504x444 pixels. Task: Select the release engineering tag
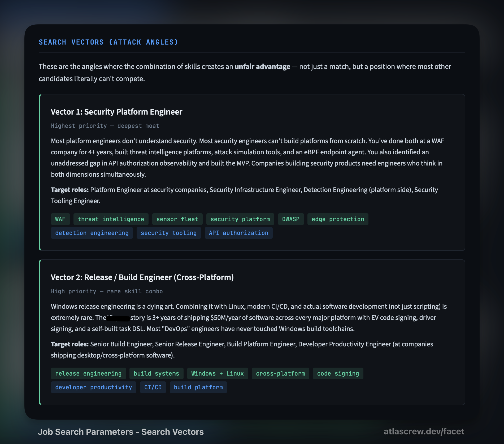pyautogui.click(x=88, y=373)
